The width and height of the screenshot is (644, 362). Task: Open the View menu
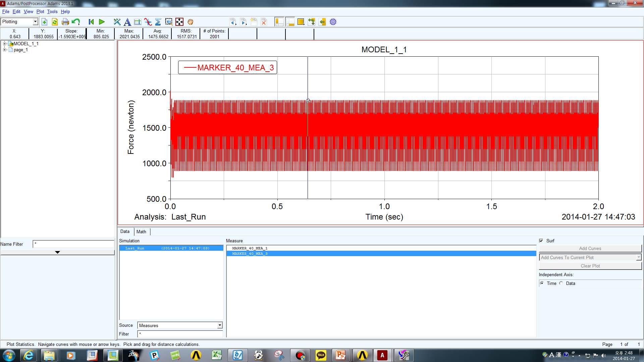pos(29,11)
